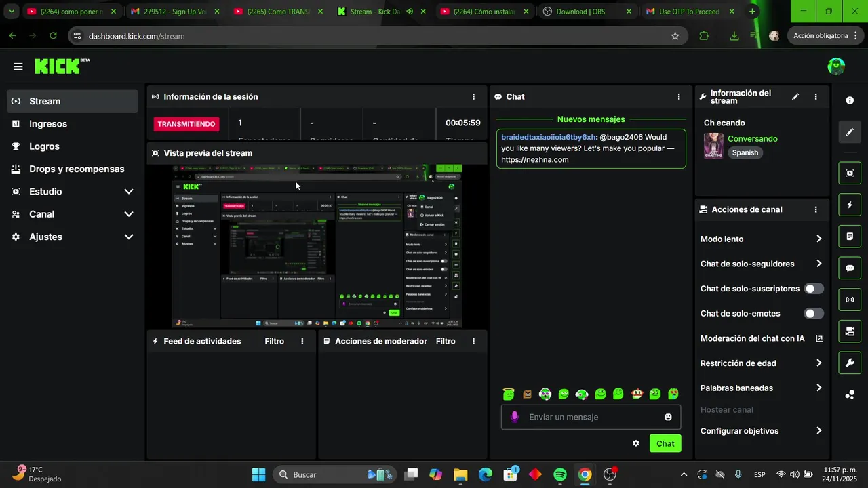The image size is (868, 488).
Task: Open chat settings gear icon
Action: pos(636,443)
